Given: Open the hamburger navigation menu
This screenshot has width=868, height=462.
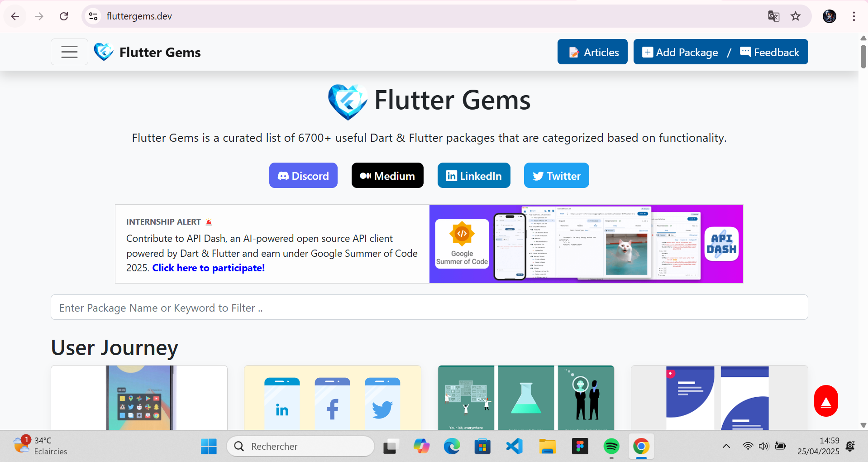Looking at the screenshot, I should 69,52.
